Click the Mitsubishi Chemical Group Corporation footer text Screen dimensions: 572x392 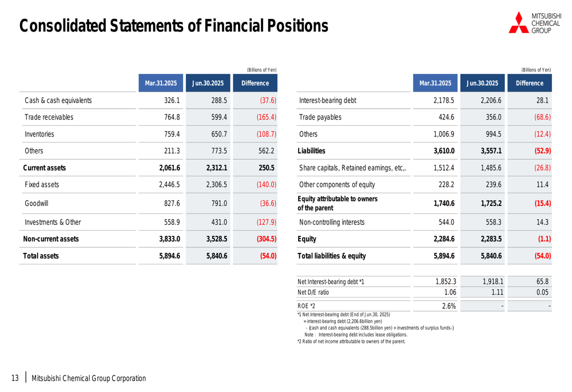coord(89,378)
